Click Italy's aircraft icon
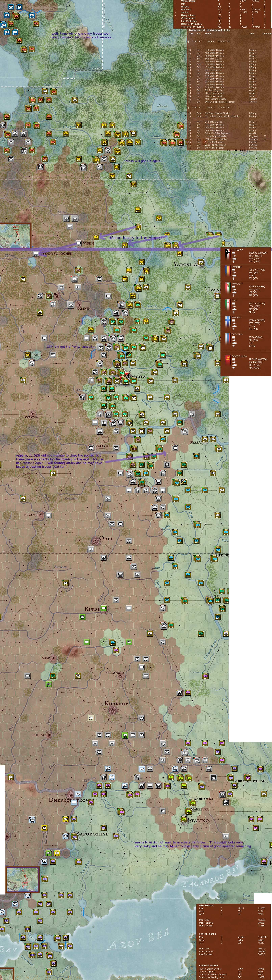 coord(234,312)
